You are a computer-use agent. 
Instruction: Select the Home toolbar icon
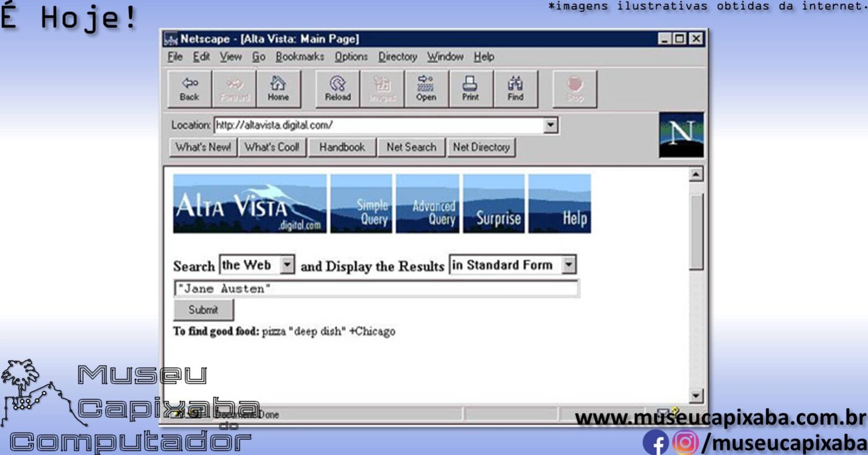coord(277,88)
